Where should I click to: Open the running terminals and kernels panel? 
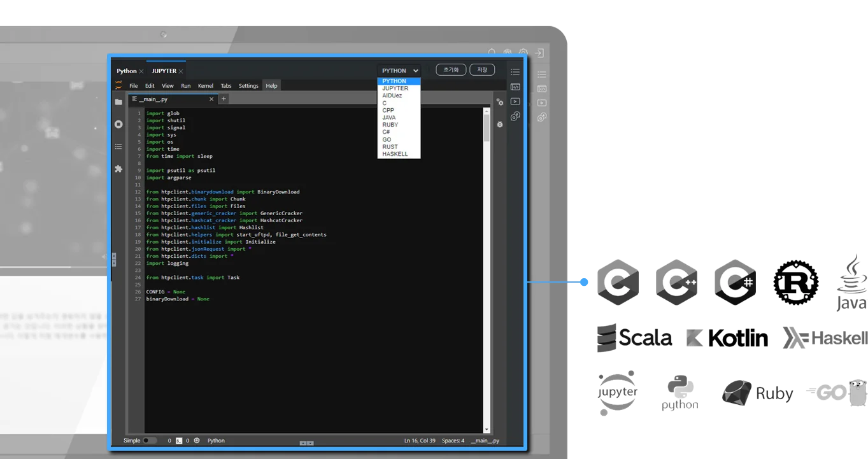pyautogui.click(x=118, y=124)
